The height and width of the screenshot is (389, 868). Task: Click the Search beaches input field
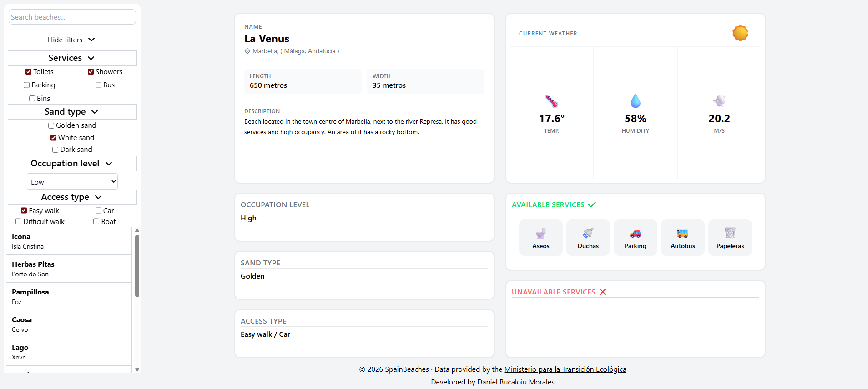[72, 17]
